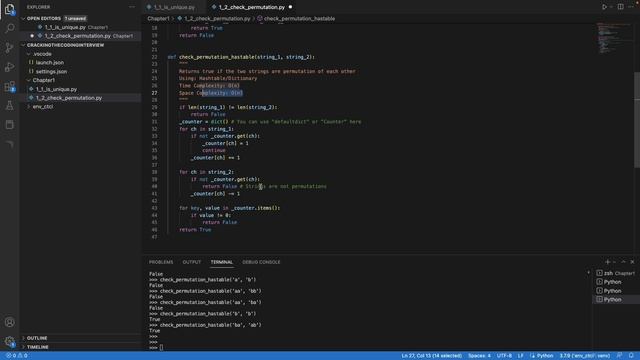Switch to the DEBUG CONSOLE tab
640x360 pixels.
(261, 262)
